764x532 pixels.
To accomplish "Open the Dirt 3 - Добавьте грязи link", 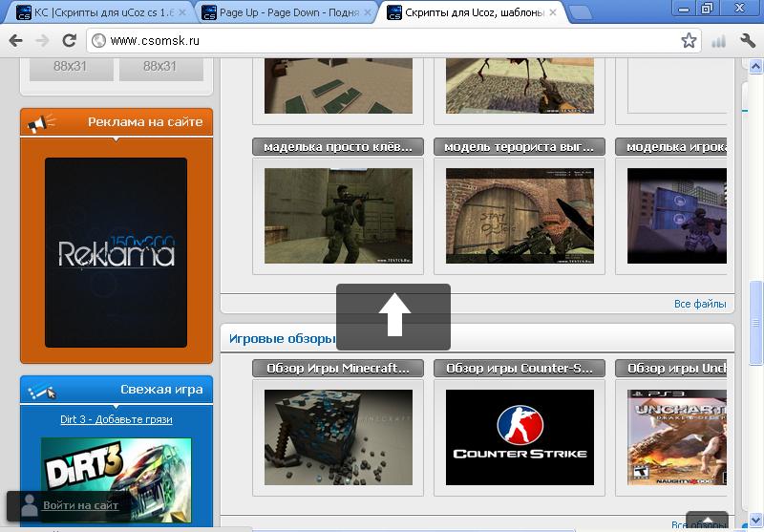I will coord(116,419).
